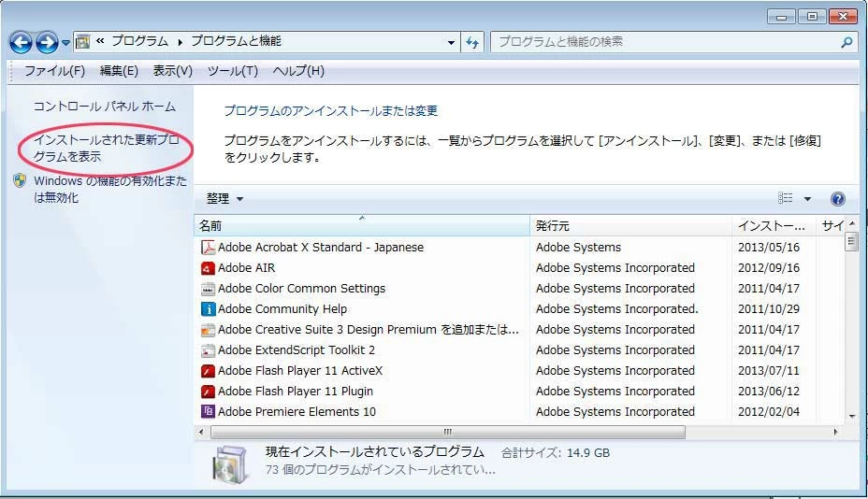This screenshot has width=868, height=499.
Task: Click the Back navigation arrow button
Action: [x=21, y=42]
